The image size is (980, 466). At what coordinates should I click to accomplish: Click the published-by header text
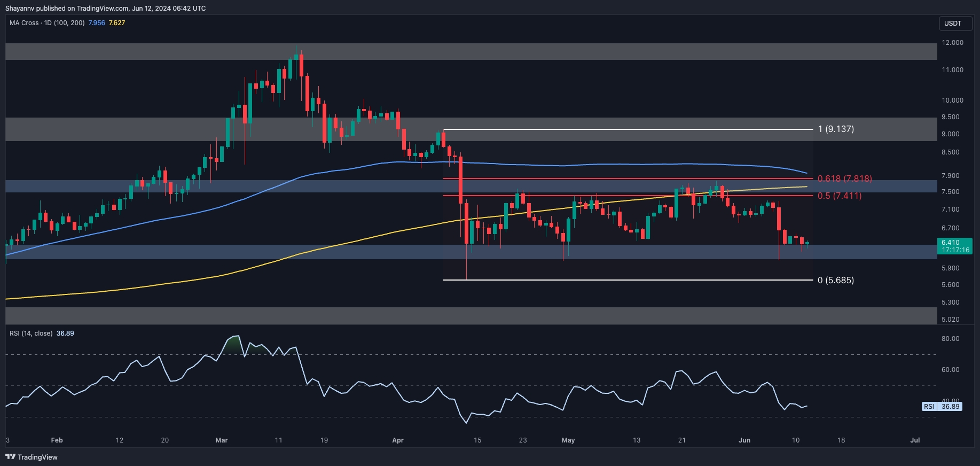(105, 8)
